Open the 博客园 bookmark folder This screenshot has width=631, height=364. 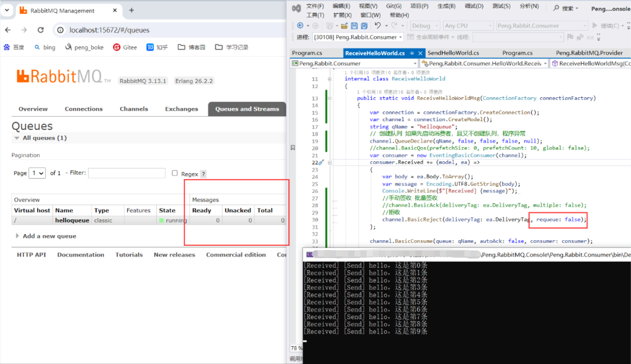pos(191,47)
